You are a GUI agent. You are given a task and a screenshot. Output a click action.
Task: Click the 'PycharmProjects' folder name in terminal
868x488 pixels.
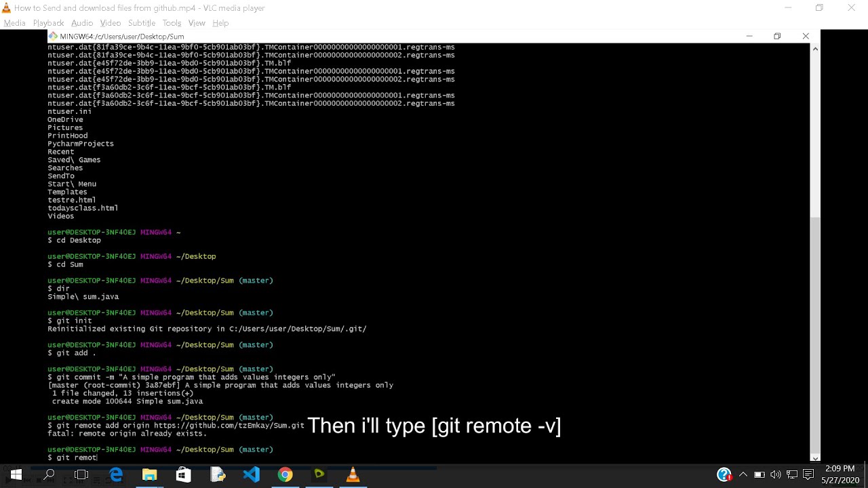click(x=81, y=144)
